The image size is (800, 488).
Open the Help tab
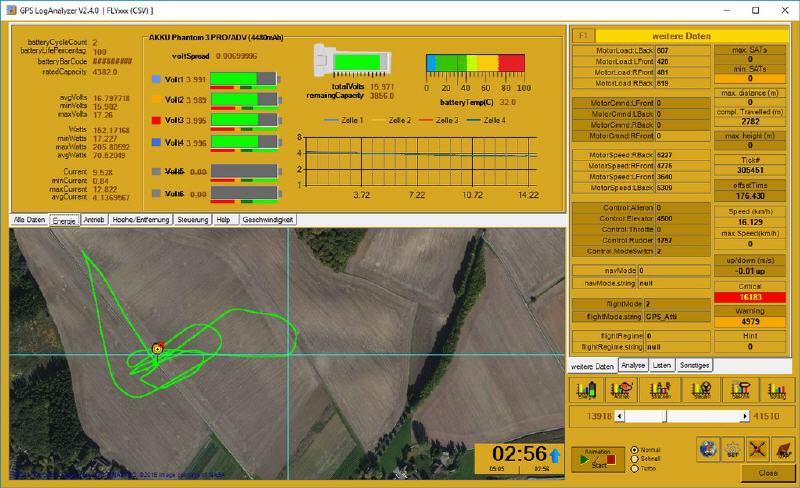tap(223, 219)
